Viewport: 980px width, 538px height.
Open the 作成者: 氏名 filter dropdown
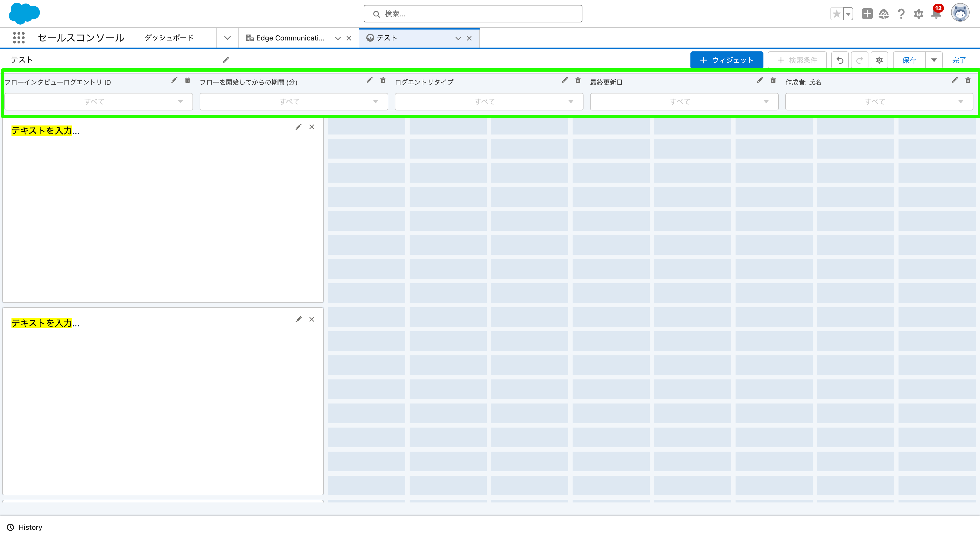click(x=879, y=101)
